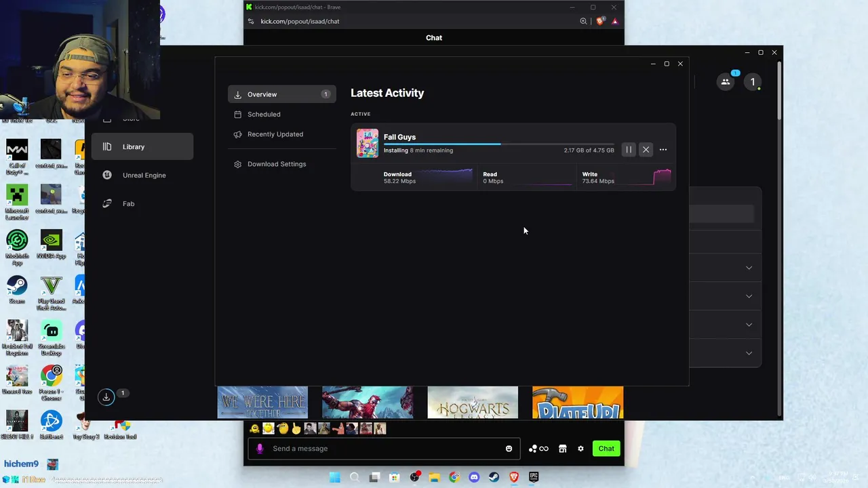Image resolution: width=868 pixels, height=488 pixels.
Task: Select the Overview tab
Action: coord(282,94)
